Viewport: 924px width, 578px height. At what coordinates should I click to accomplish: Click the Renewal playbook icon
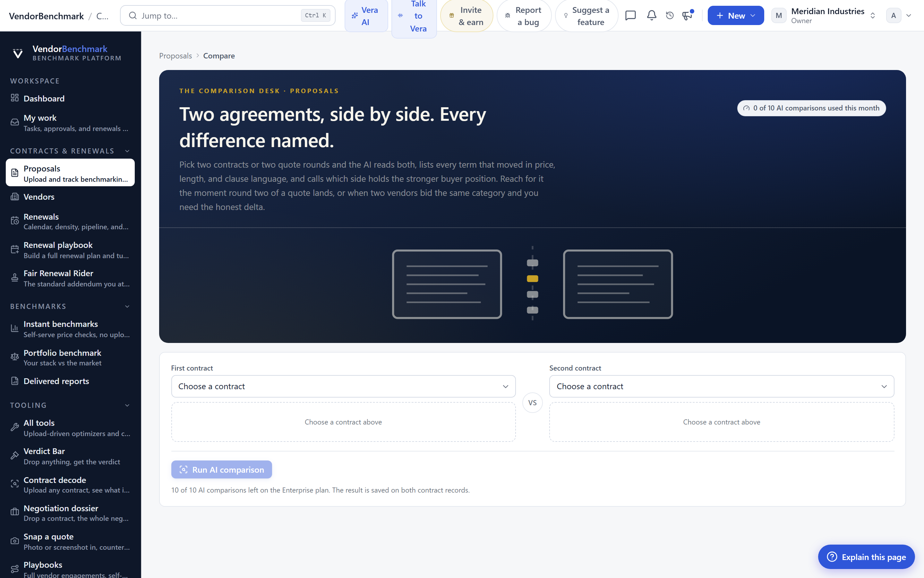click(x=14, y=250)
